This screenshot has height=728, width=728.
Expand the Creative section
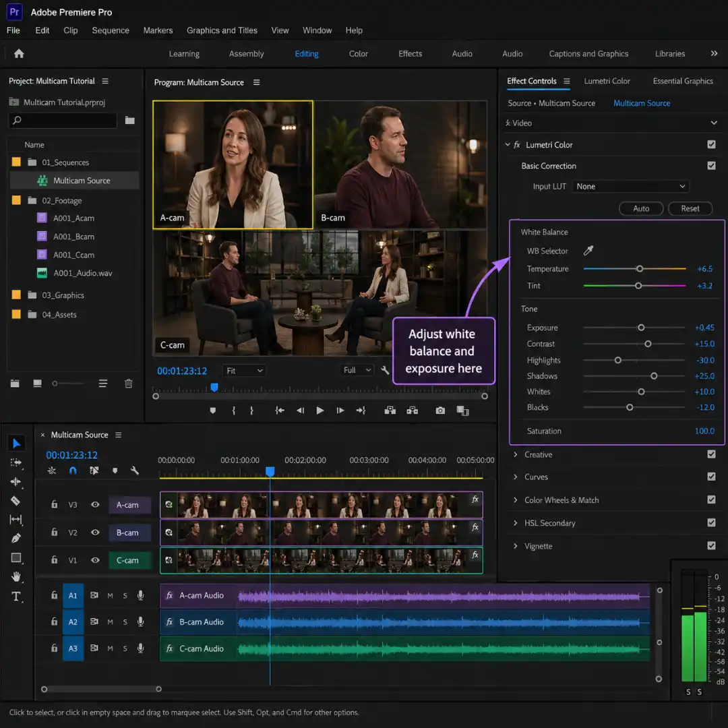pos(516,454)
